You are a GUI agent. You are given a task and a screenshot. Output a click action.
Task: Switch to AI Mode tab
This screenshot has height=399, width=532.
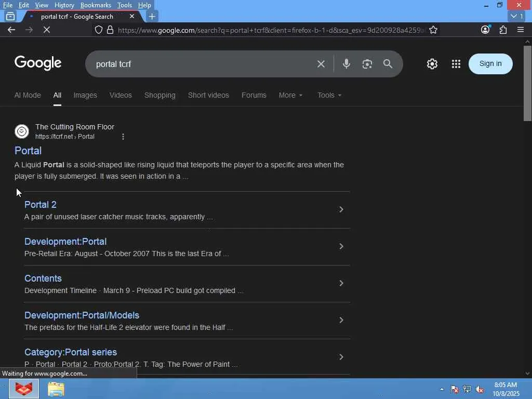coord(28,95)
